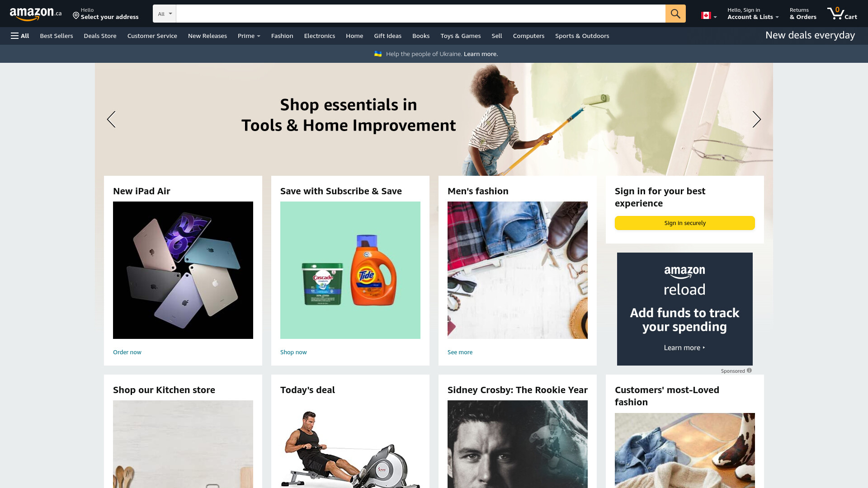Advance to next banner slide arrow
The width and height of the screenshot is (868, 488).
[757, 119]
